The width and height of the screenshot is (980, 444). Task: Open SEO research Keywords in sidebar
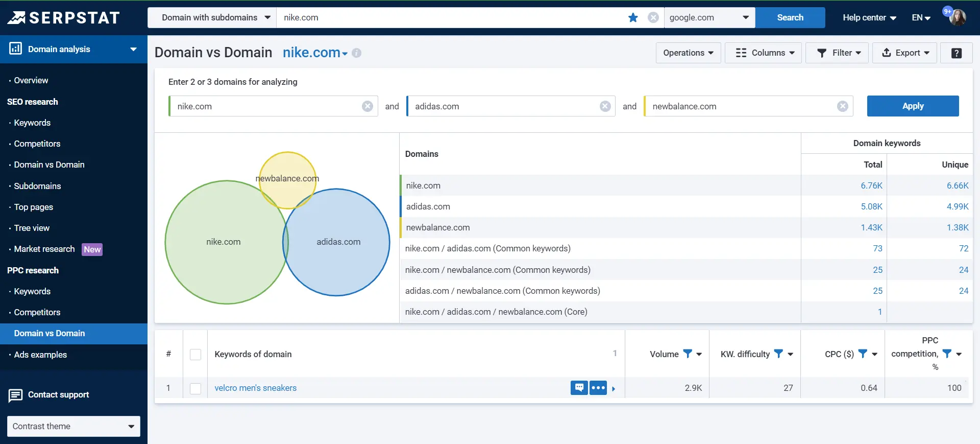[32, 123]
